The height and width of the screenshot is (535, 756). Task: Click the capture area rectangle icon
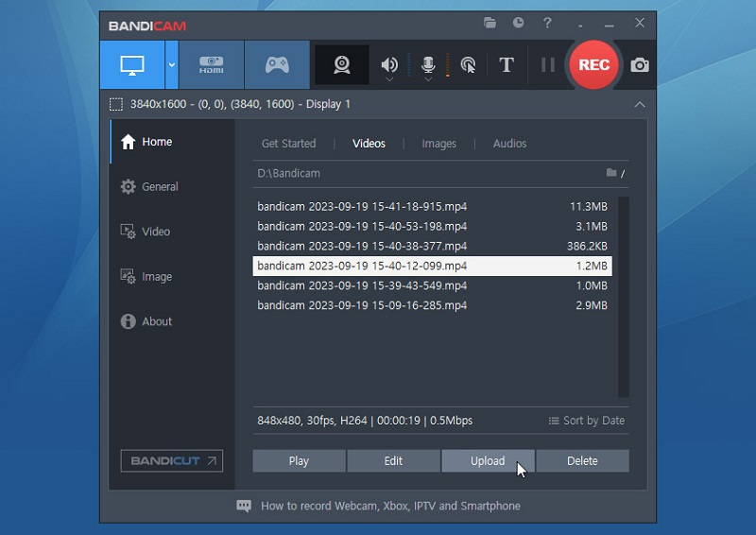(x=116, y=104)
